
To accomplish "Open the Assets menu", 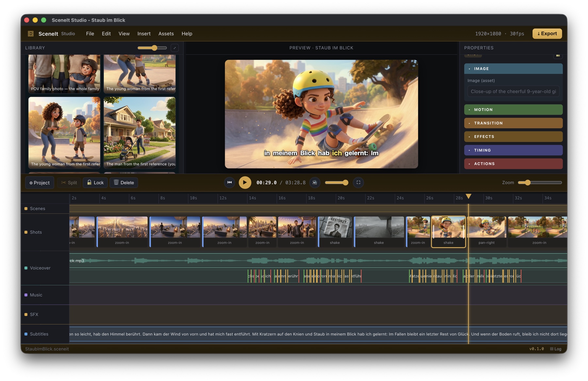I will tap(166, 34).
